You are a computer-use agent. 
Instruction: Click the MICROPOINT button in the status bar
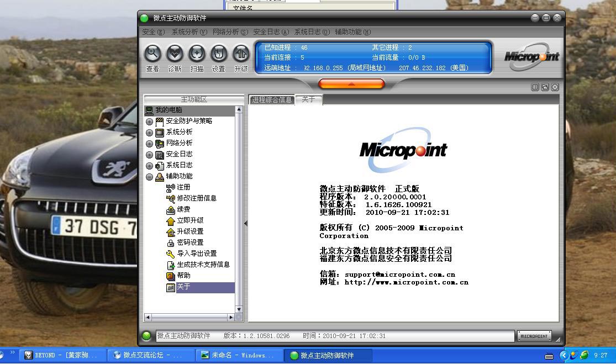534,336
